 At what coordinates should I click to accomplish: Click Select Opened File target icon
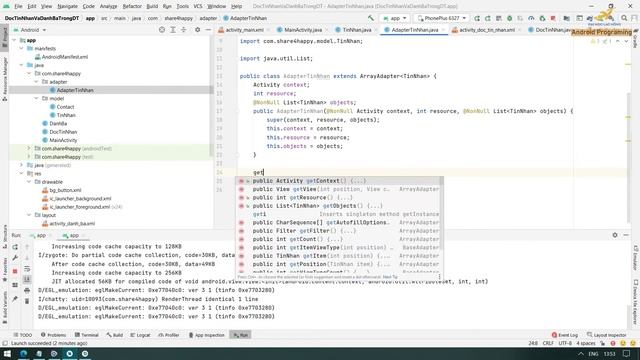click(162, 30)
